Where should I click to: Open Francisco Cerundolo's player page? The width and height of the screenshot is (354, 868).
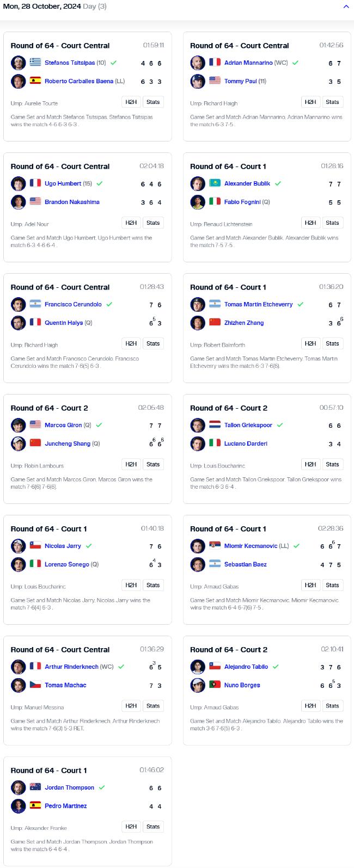tap(73, 304)
